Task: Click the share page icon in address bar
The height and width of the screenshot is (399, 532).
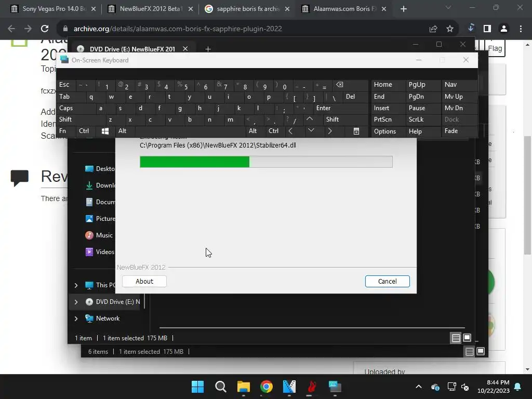Action: [433, 29]
